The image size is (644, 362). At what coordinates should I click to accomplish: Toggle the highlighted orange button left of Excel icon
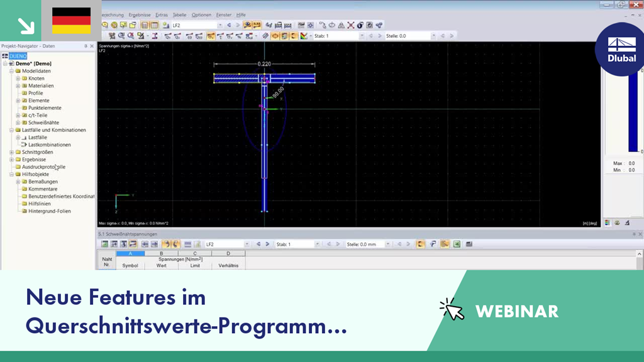point(445,244)
